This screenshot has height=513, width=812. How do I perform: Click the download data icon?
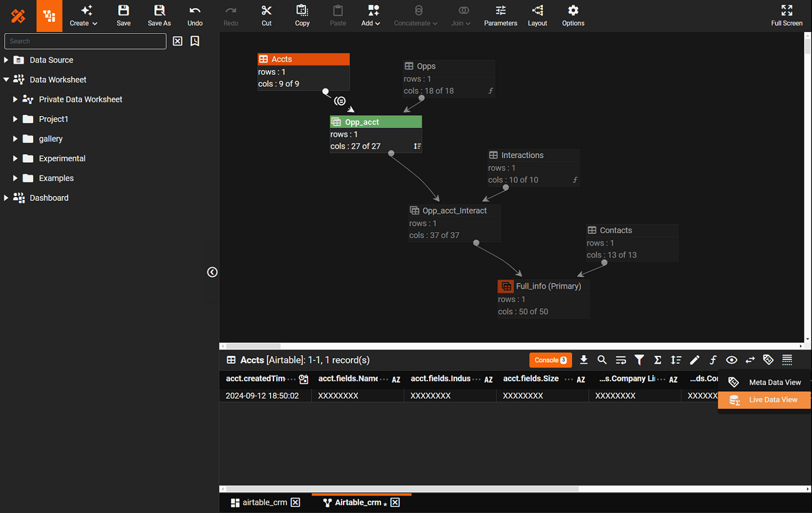coord(583,360)
